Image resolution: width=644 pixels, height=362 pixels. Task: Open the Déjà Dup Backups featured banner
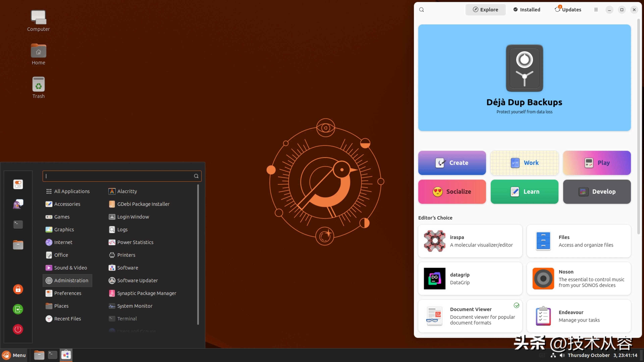coord(524,78)
